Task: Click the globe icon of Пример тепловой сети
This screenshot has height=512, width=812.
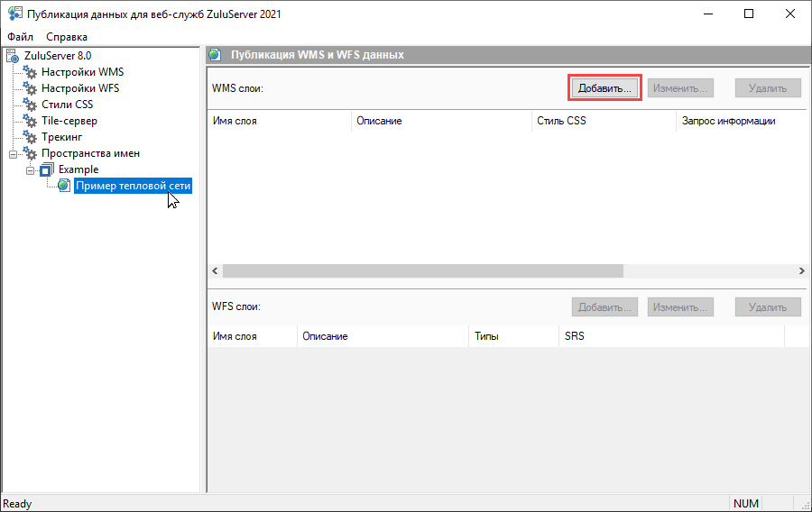Action: pyautogui.click(x=63, y=186)
